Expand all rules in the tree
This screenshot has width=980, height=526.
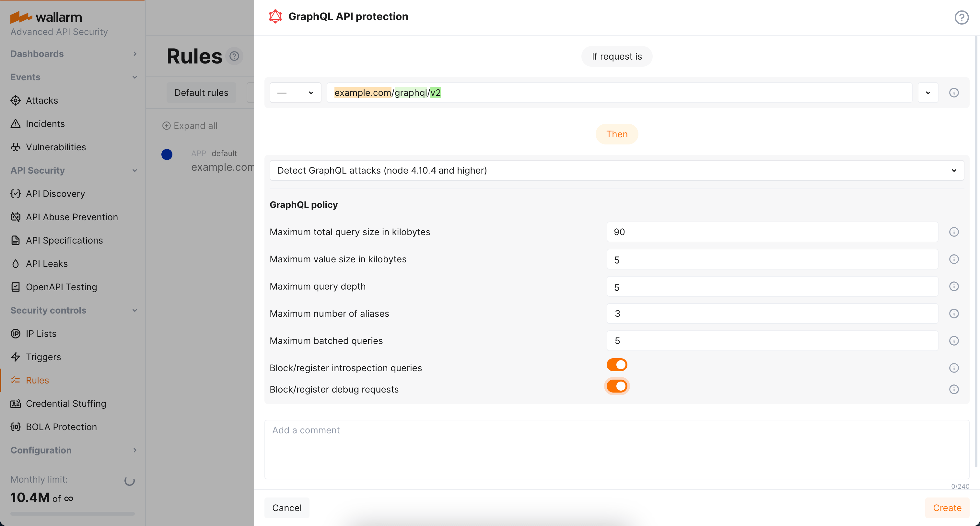tap(190, 126)
